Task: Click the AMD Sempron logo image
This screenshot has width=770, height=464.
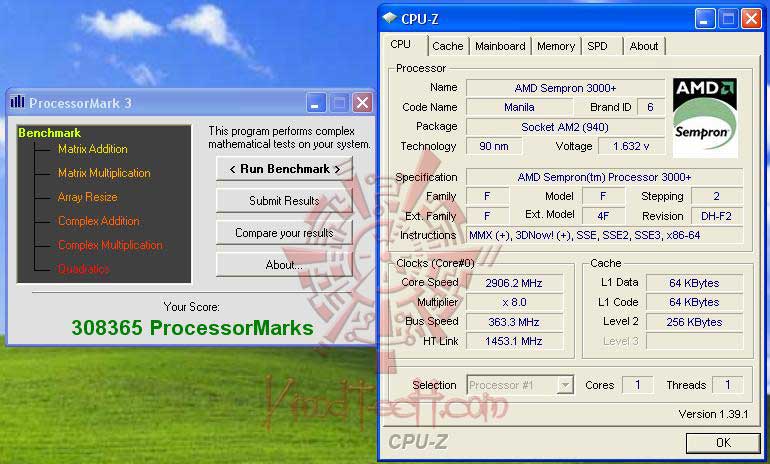Action: (705, 118)
